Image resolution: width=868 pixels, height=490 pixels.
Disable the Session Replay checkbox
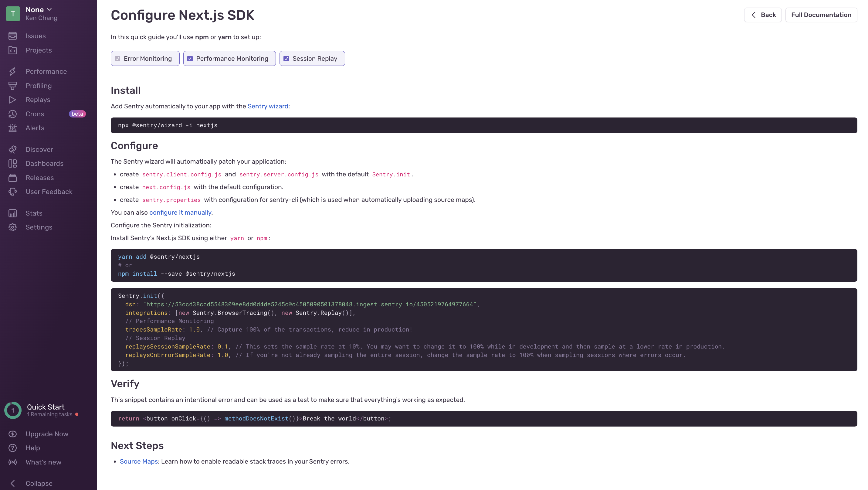[287, 59]
